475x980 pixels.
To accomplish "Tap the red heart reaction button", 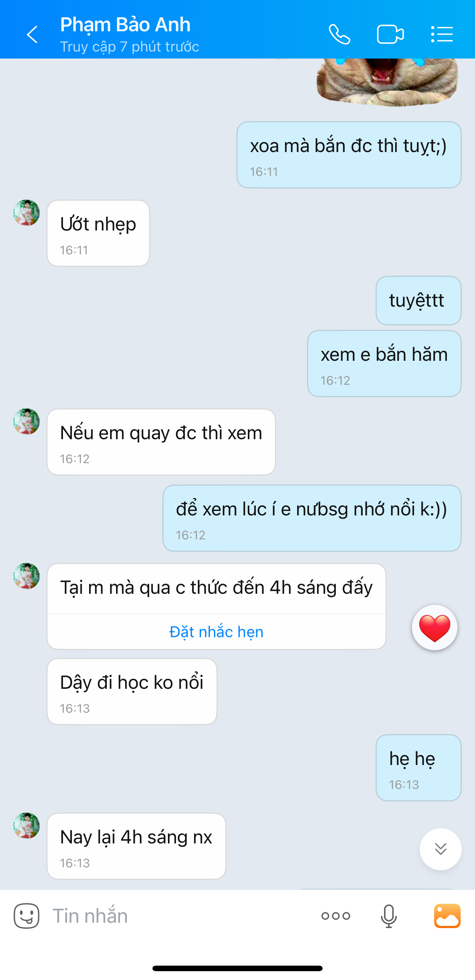I will [434, 627].
